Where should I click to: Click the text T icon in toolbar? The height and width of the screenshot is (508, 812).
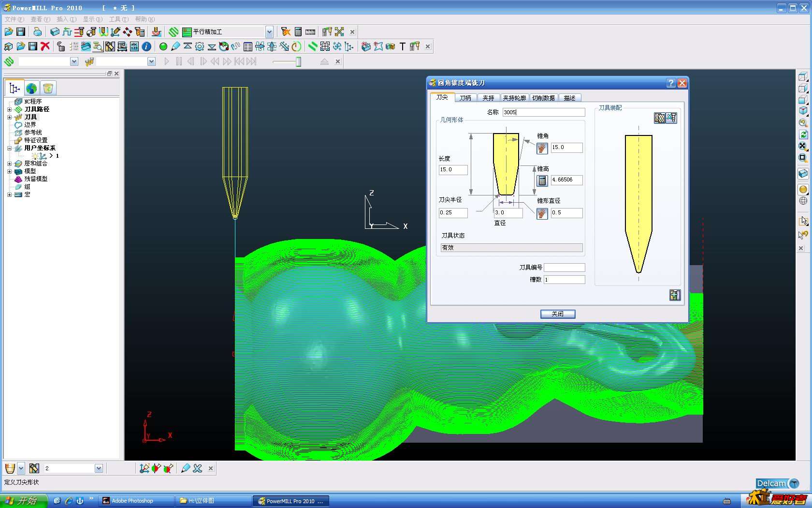pos(402,46)
